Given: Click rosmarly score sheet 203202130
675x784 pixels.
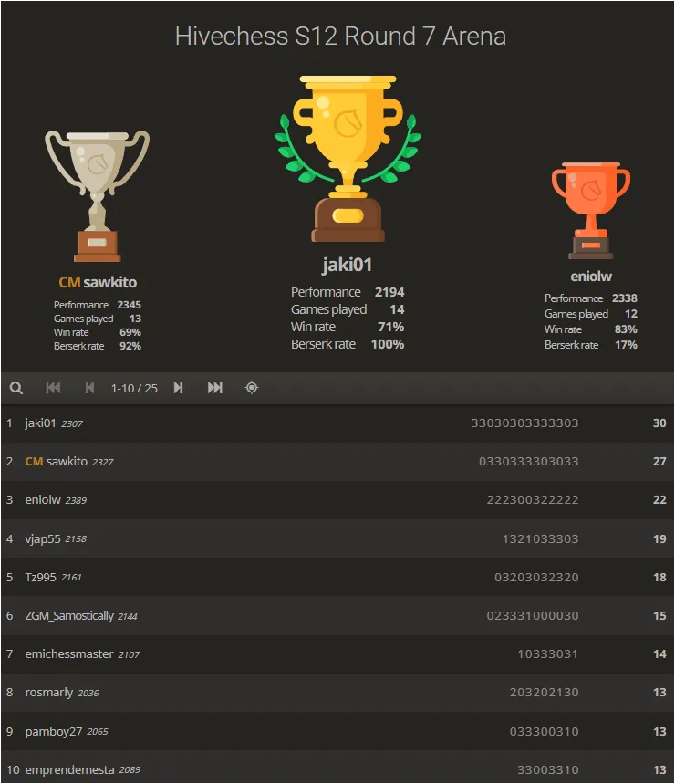Looking at the screenshot, I should (544, 693).
